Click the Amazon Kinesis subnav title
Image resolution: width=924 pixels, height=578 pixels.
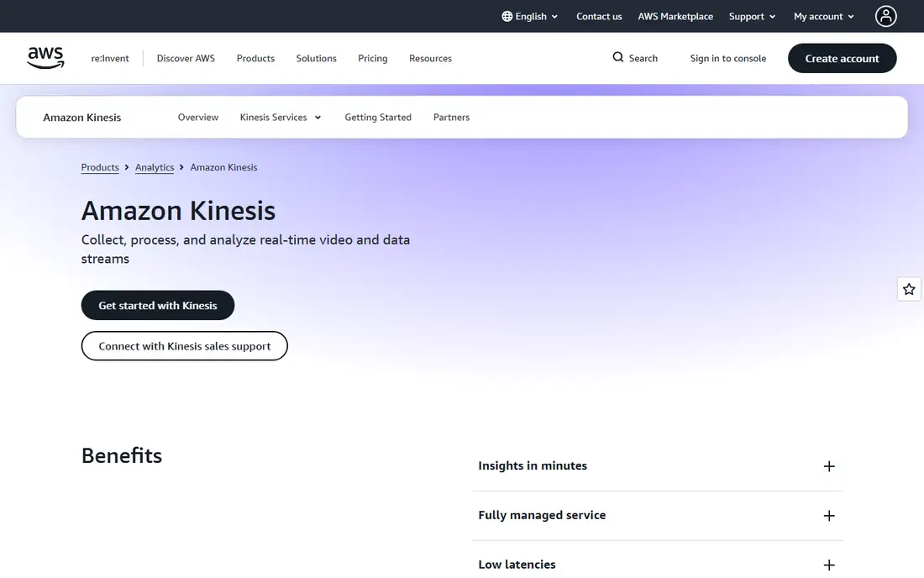(x=82, y=118)
